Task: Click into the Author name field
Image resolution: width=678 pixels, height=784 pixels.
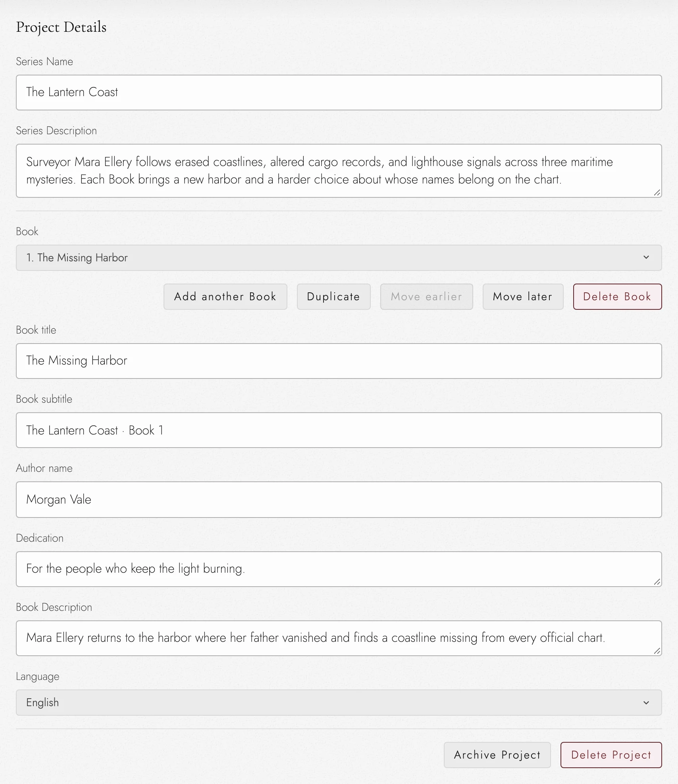Action: click(x=339, y=500)
